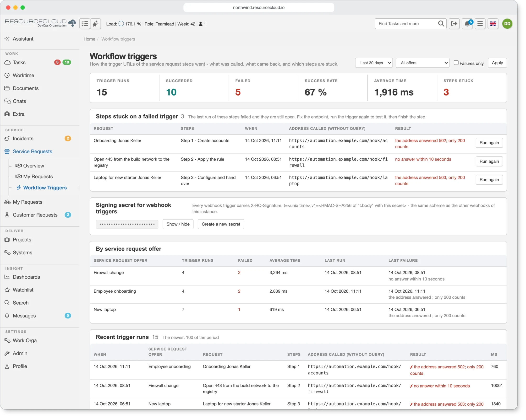
Task: Click the browser address bar URL
Action: click(259, 8)
